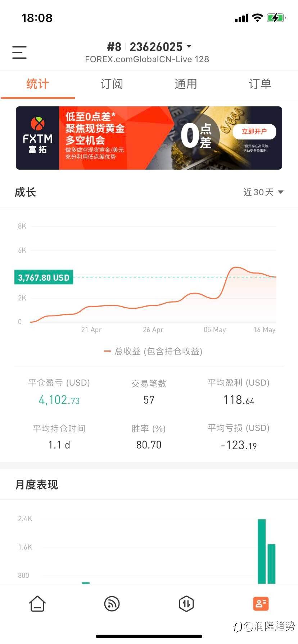This screenshot has height=644, width=298.
Task: Tap the 平均亏损 value -123.19
Action: pyautogui.click(x=239, y=445)
